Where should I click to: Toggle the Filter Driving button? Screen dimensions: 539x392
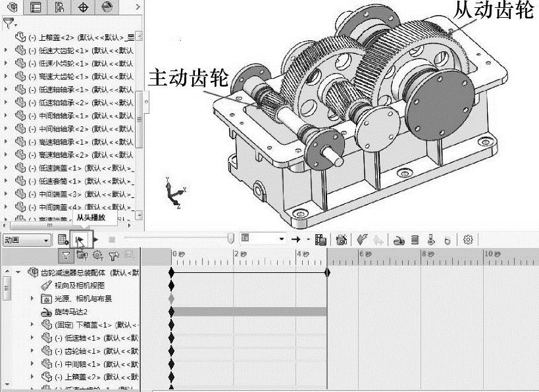click(98, 255)
